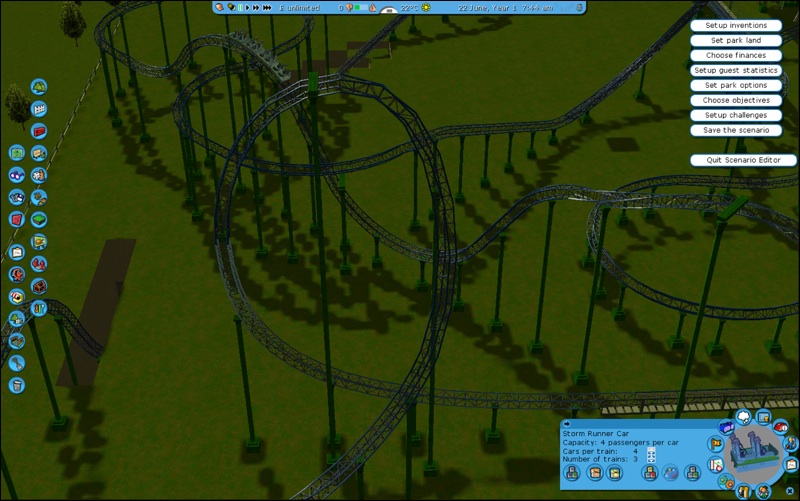Set game speed to triple fast-forward
The image size is (800, 501).
(267, 8)
